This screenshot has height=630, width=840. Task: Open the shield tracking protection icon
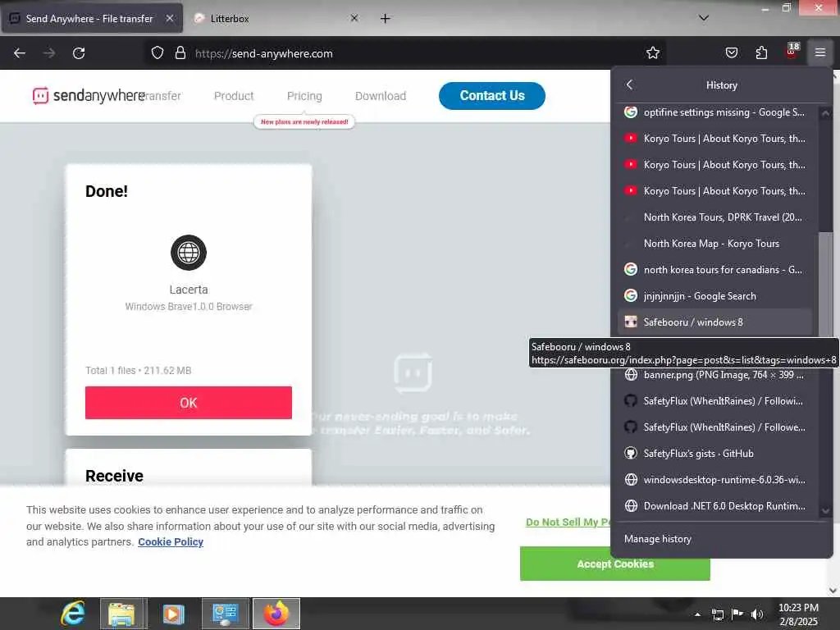pos(157,53)
